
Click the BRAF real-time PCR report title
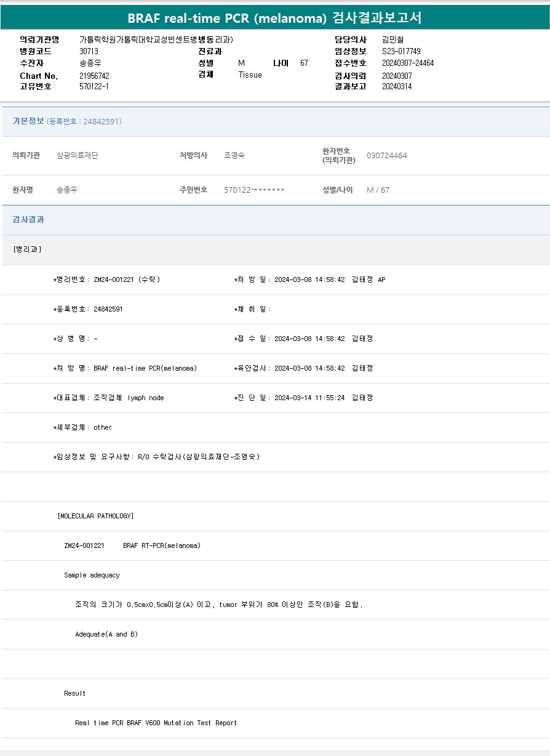pos(274,18)
